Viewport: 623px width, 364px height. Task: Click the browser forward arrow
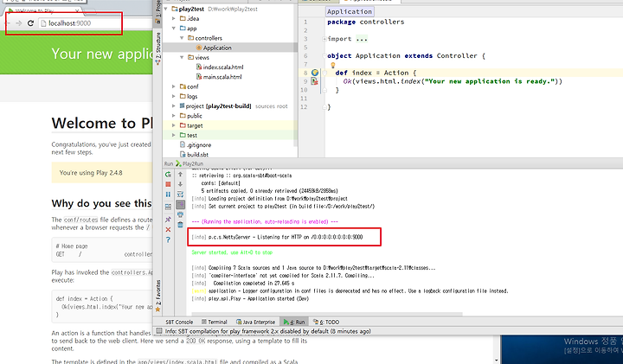pyautogui.click(x=19, y=23)
